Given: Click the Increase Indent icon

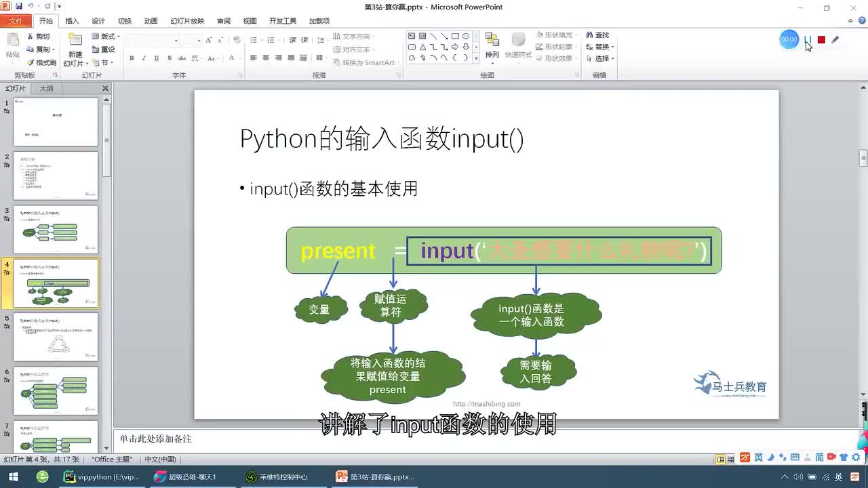Looking at the screenshot, I should (x=303, y=41).
